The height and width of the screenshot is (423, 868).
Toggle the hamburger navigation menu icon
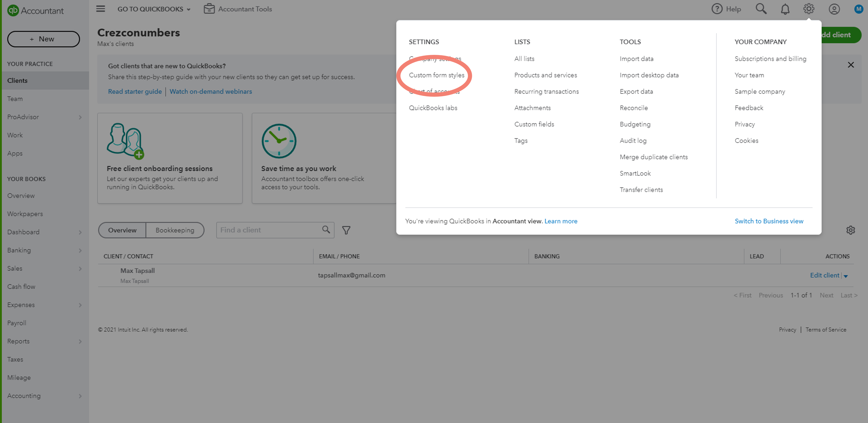click(x=100, y=9)
